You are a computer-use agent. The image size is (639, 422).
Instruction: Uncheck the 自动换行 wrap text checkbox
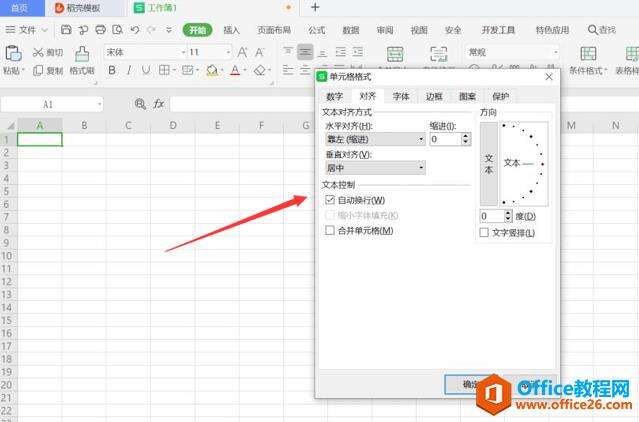(330, 201)
